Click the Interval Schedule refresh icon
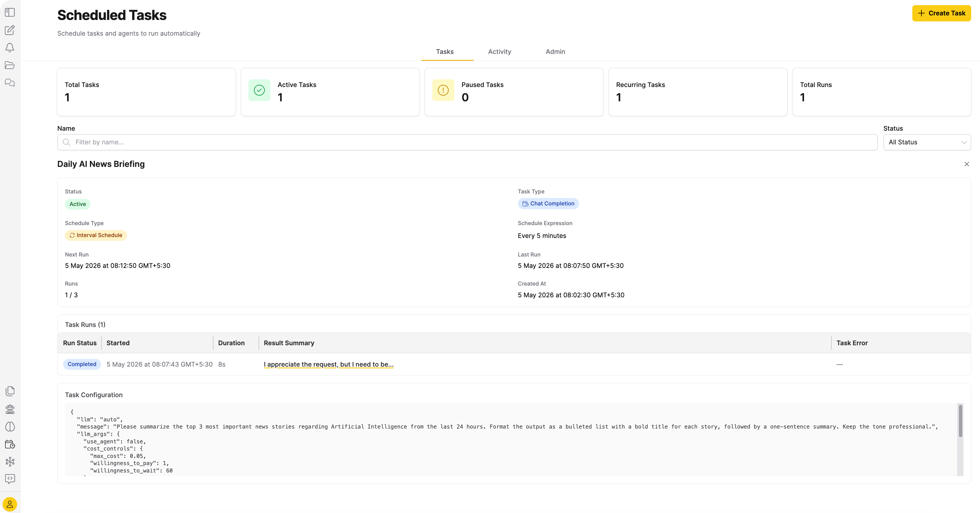The width and height of the screenshot is (980, 513). [72, 235]
